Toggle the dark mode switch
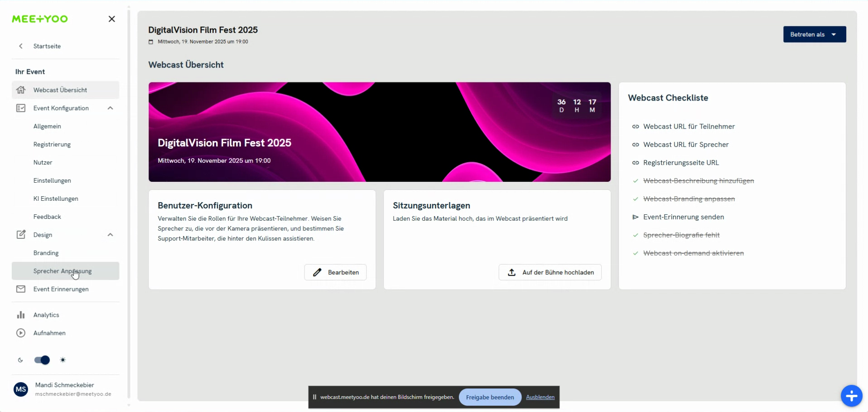868x412 pixels. pyautogui.click(x=41, y=360)
